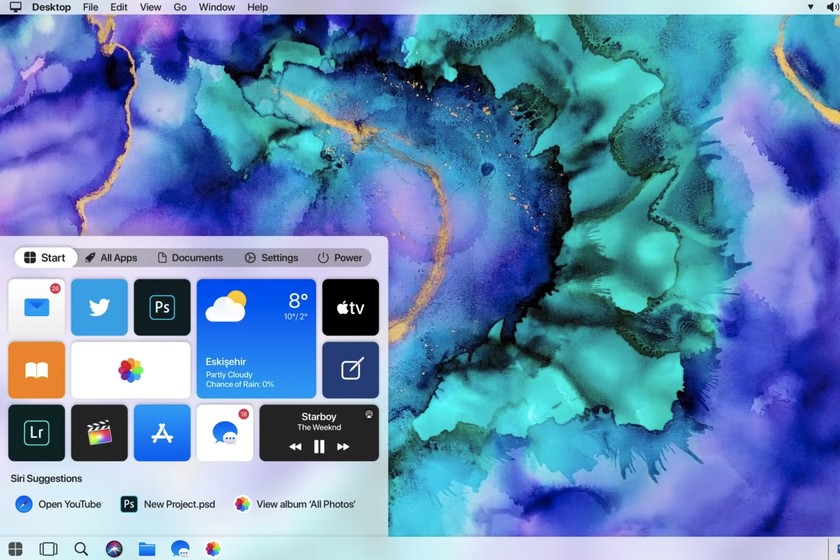840x560 pixels.
Task: Open the Eskişehir weather widget
Action: pyautogui.click(x=256, y=338)
